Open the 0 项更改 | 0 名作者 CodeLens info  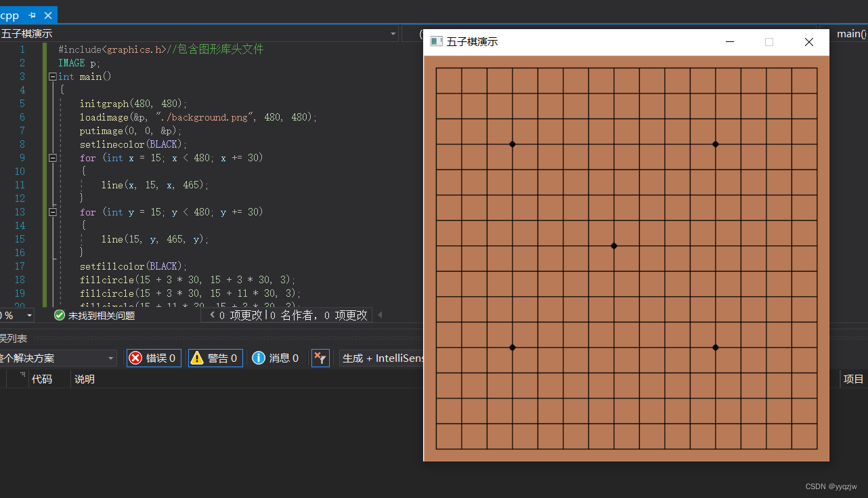tap(293, 315)
